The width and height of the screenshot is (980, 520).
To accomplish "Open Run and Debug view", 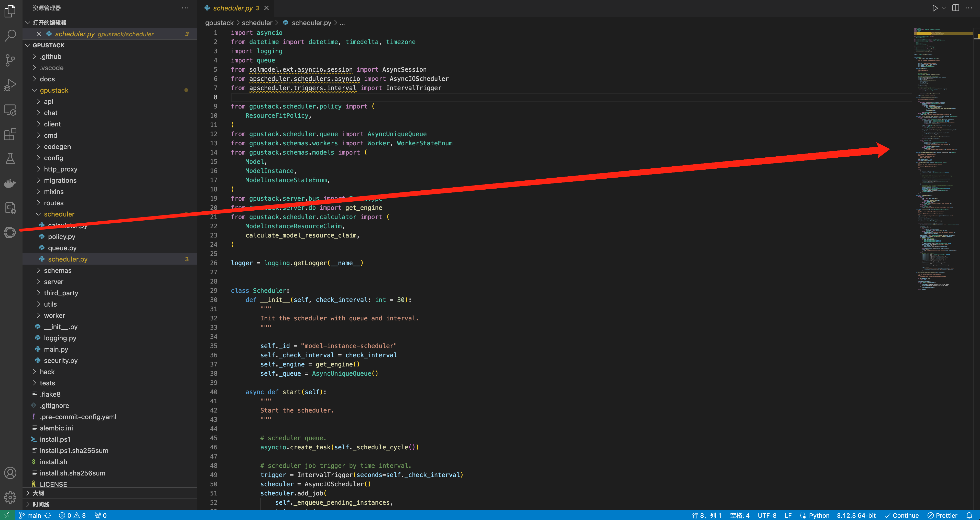I will click(10, 85).
